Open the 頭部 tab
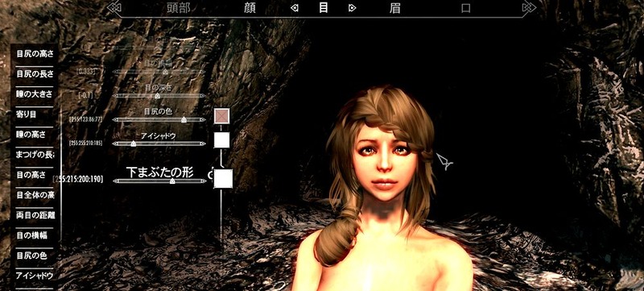 pyautogui.click(x=179, y=8)
